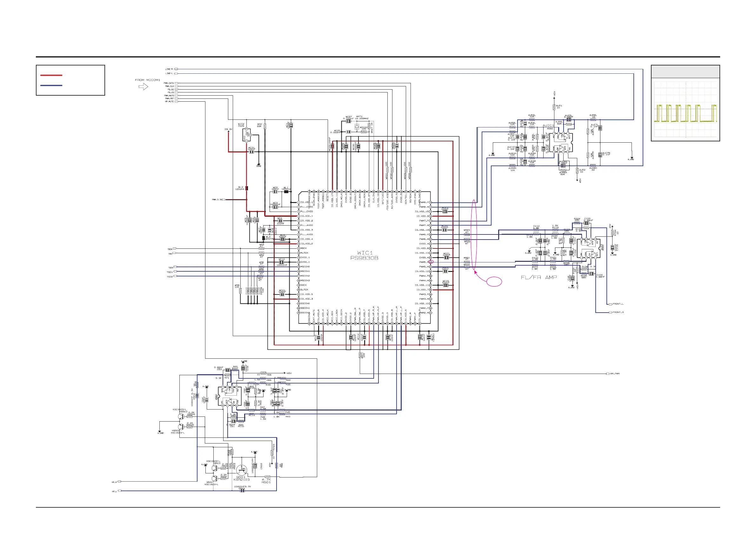This screenshot has width=756, height=535.
Task: Click the blue line in legend box
Action: (x=51, y=86)
